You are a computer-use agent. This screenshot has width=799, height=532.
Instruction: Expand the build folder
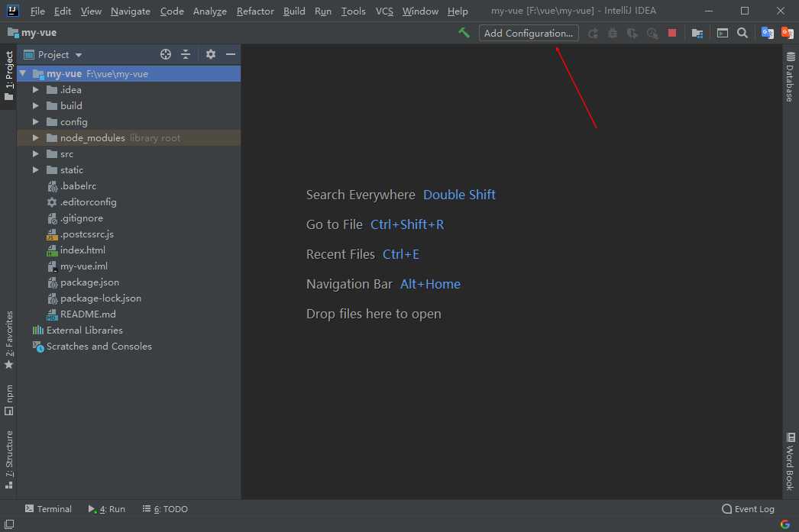(x=35, y=106)
